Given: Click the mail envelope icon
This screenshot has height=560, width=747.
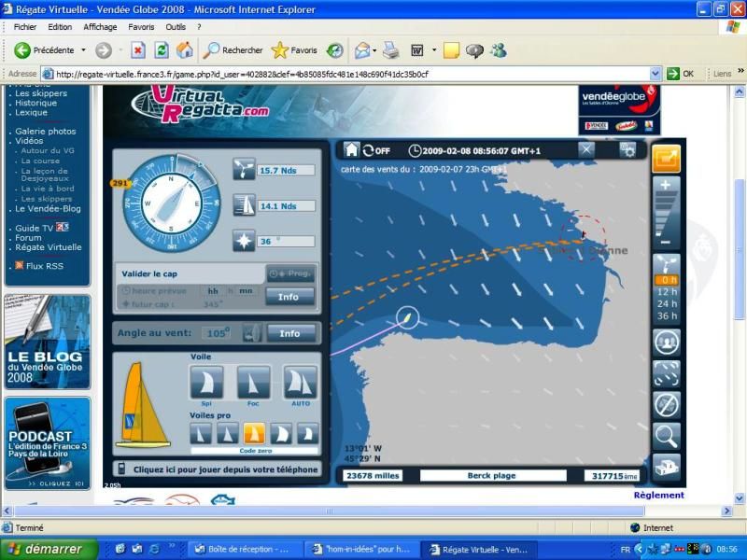Looking at the screenshot, I should (362, 50).
